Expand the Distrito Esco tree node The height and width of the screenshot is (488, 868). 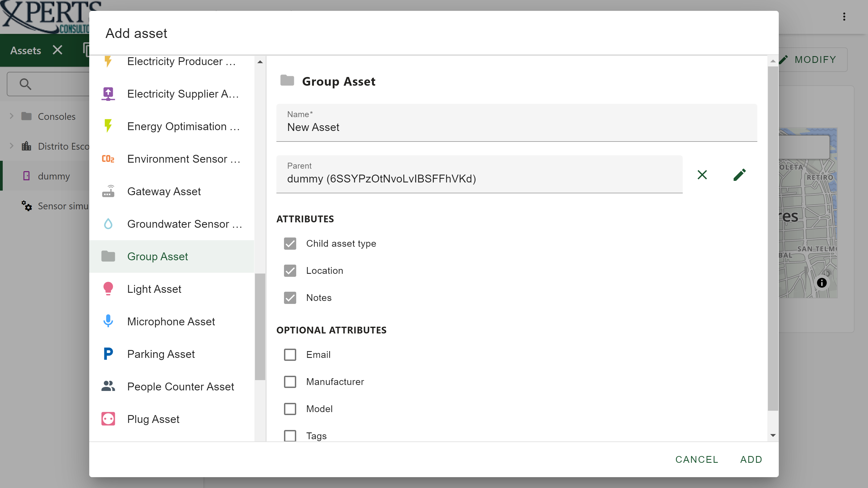coord(11,146)
